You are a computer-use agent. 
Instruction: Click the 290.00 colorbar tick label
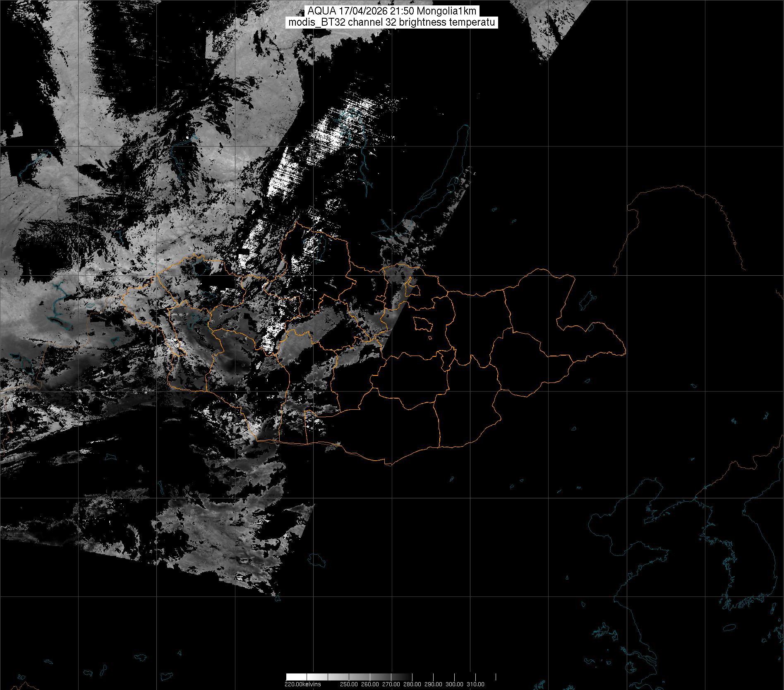pyautogui.click(x=434, y=684)
